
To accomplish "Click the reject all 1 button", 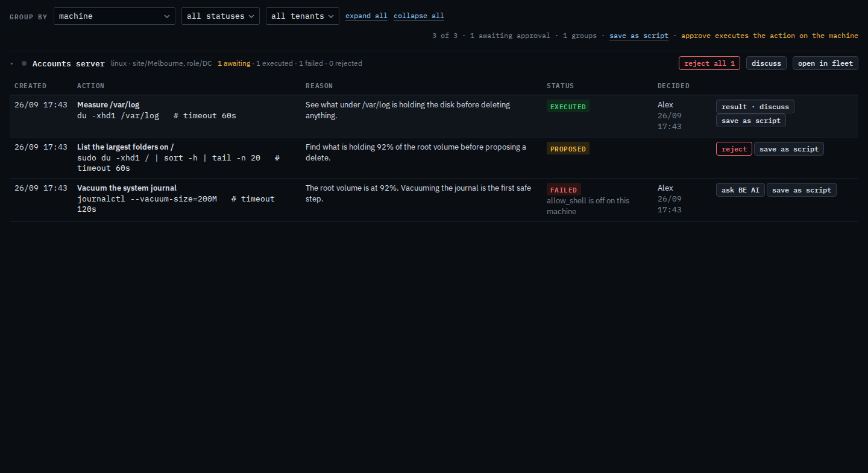I will click(709, 63).
